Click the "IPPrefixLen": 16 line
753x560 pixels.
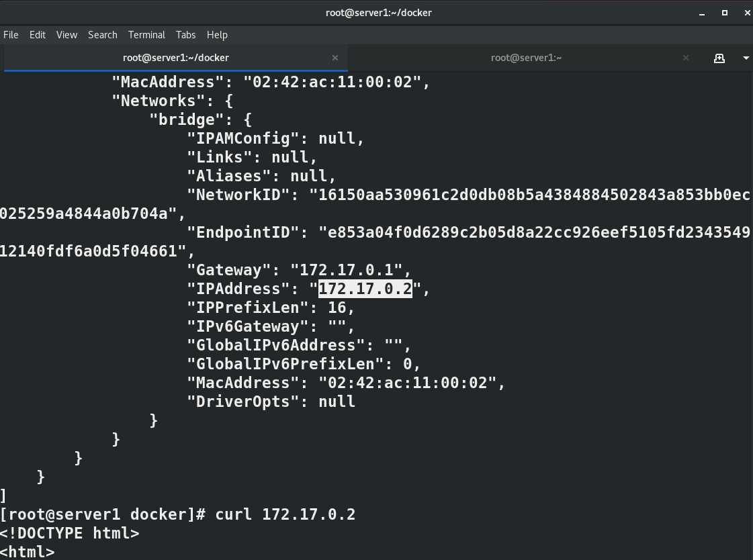click(271, 308)
